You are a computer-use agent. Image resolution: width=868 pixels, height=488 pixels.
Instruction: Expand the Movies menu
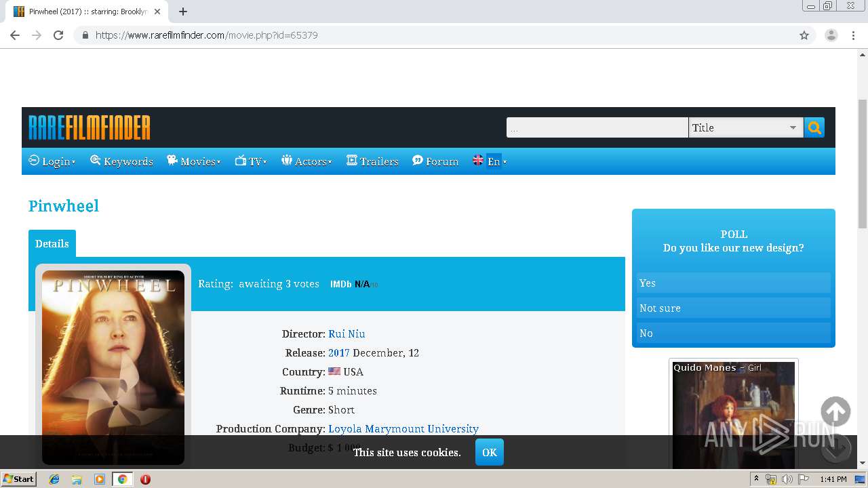pos(194,161)
